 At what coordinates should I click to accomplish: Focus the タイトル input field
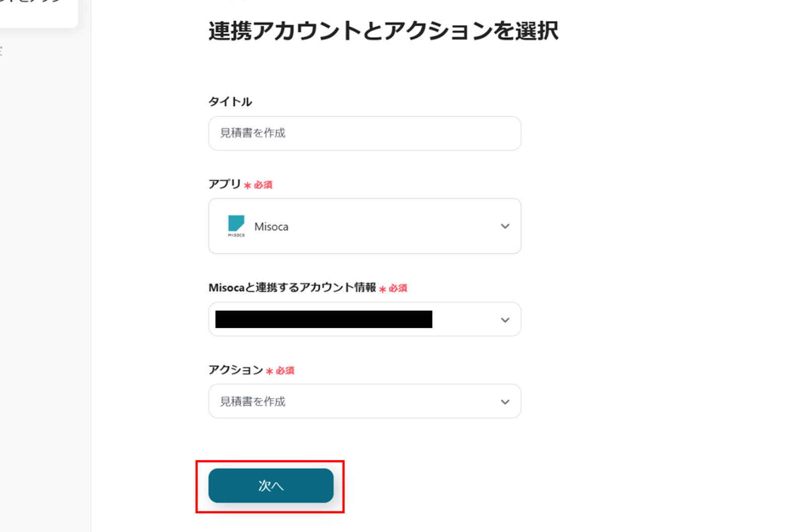tap(364, 134)
